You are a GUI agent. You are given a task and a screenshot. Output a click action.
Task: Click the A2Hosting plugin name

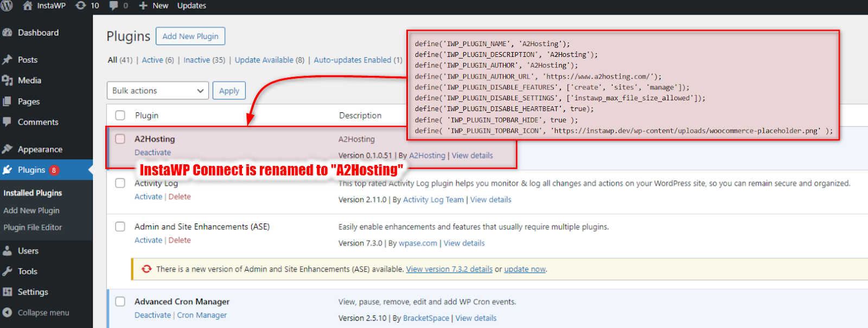click(155, 139)
